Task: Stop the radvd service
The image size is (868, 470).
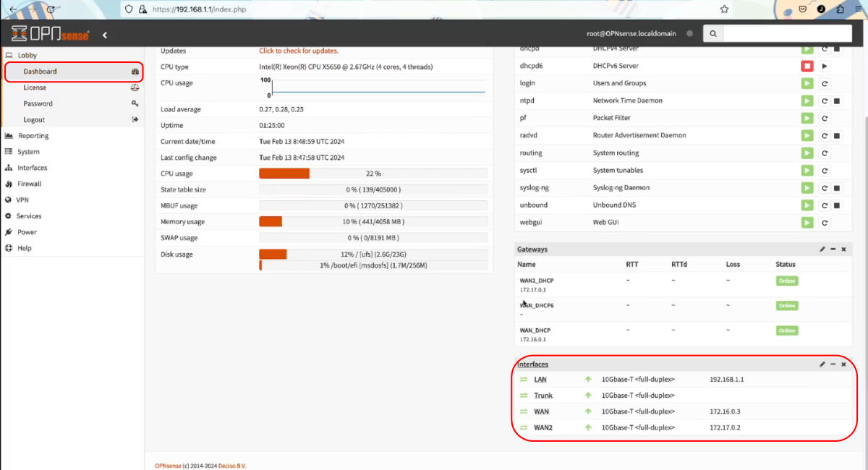Action: click(x=837, y=136)
